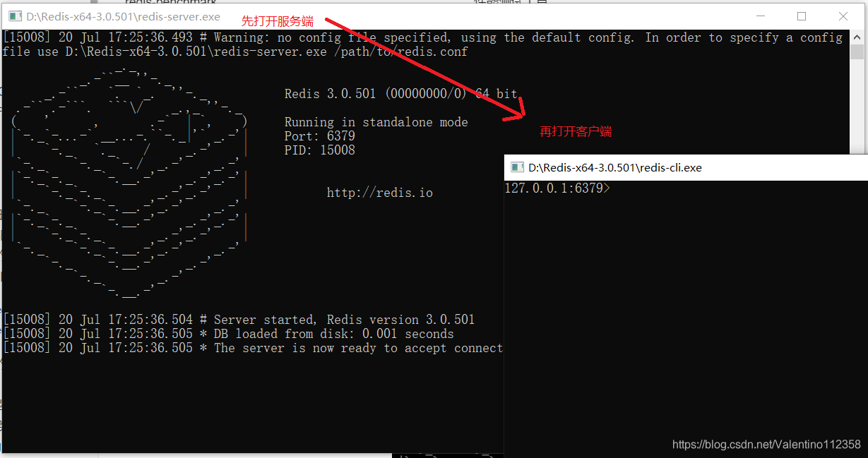868x458 pixels.
Task: Click the "DB loaded from disk: 0.001 seconds" log line
Action: pyautogui.click(x=228, y=334)
